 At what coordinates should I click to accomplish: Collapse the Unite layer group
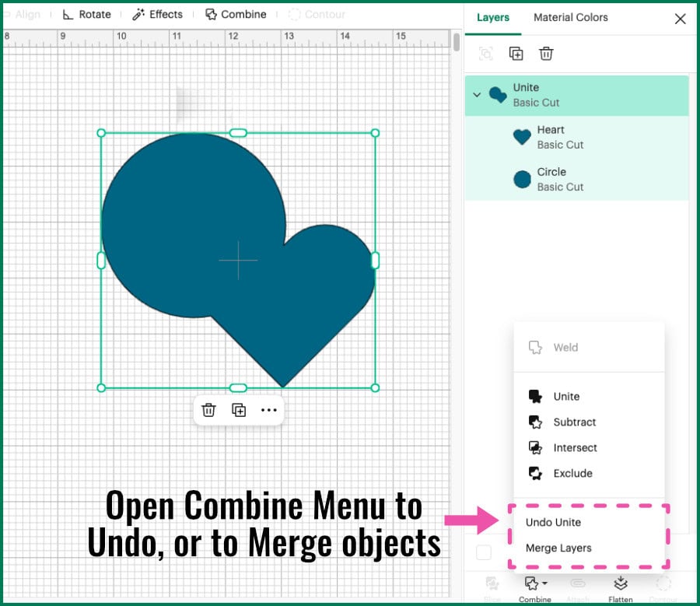(x=477, y=95)
